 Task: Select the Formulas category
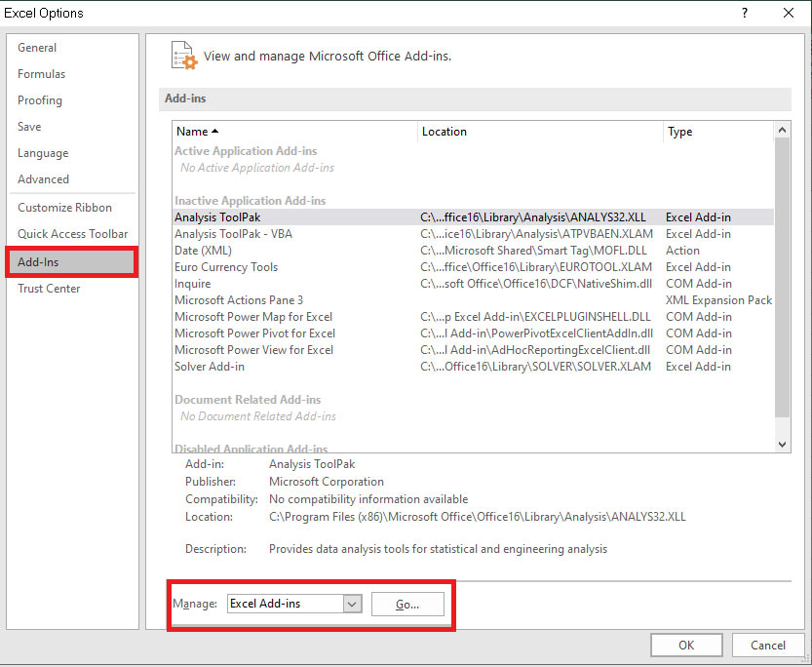pos(42,73)
